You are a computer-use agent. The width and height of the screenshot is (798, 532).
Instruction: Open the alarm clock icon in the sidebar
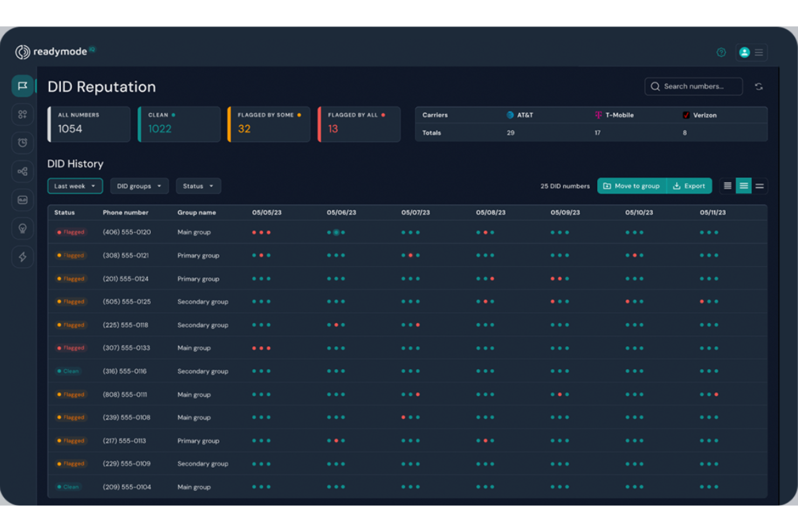click(22, 142)
